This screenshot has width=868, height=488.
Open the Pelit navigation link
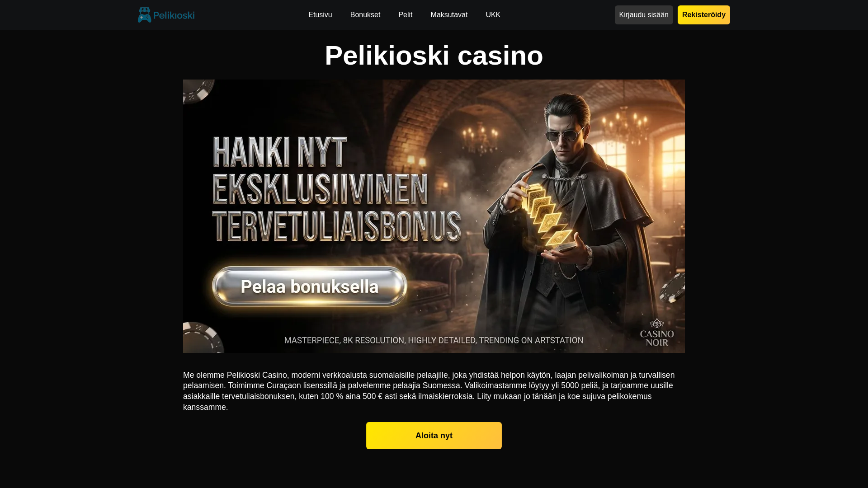tap(406, 15)
